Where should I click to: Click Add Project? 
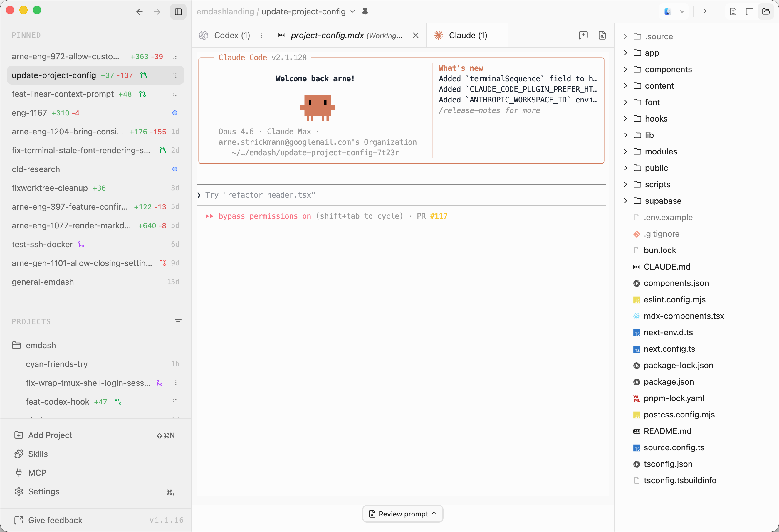click(x=95, y=435)
